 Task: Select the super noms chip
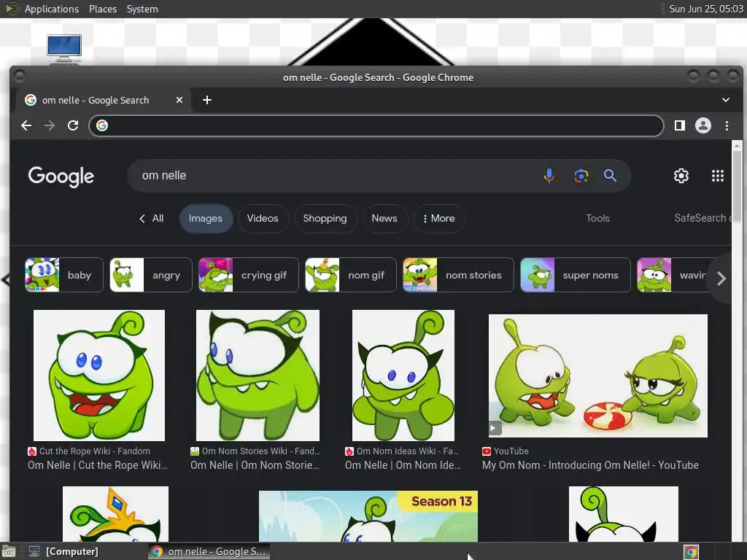575,275
